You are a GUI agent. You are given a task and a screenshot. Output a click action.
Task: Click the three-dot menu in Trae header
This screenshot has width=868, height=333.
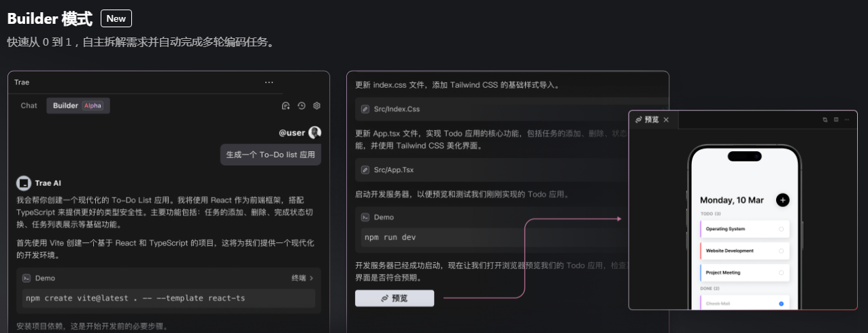269,82
